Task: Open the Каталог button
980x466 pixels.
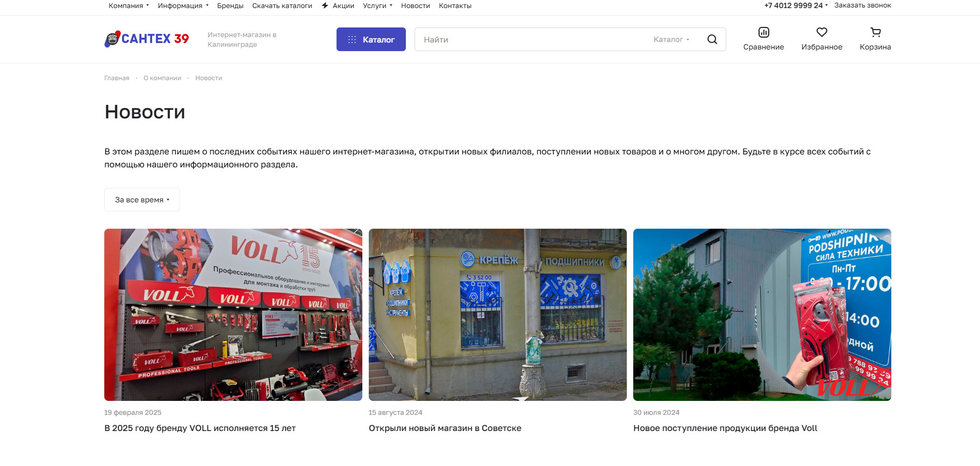Action: (x=371, y=39)
